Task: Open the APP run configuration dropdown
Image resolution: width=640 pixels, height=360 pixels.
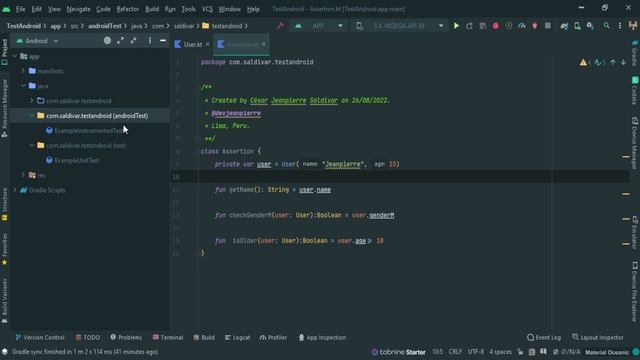Action: 318,26
